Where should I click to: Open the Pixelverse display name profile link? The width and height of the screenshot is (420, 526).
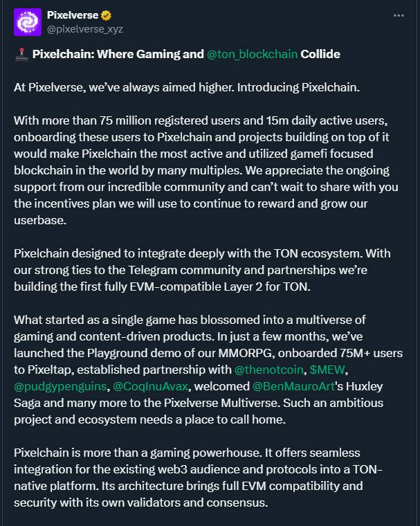point(73,15)
